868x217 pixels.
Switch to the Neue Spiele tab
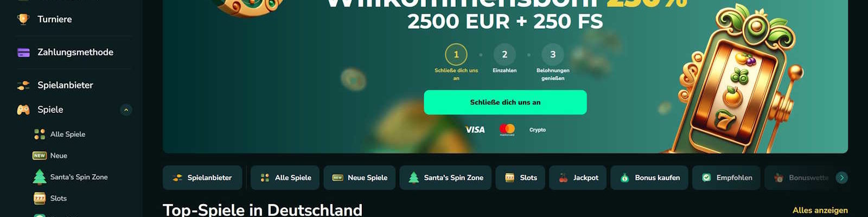360,177
